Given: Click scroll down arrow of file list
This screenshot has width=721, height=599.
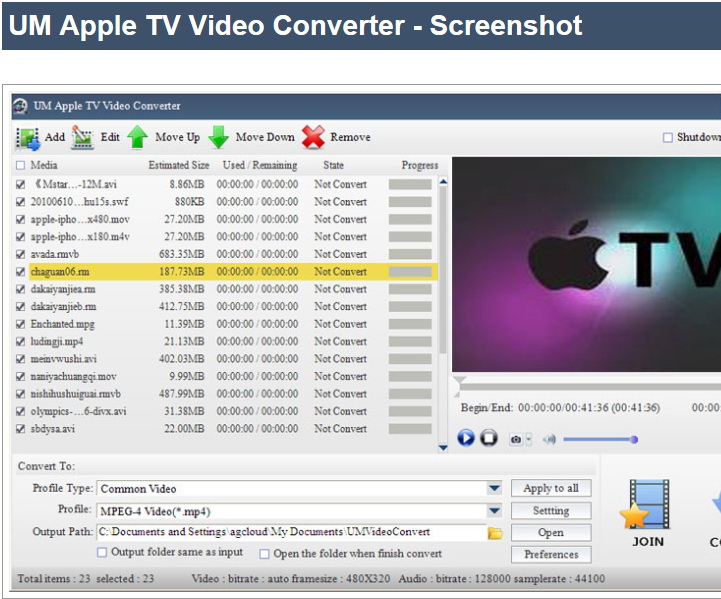Looking at the screenshot, I should coord(443,447).
